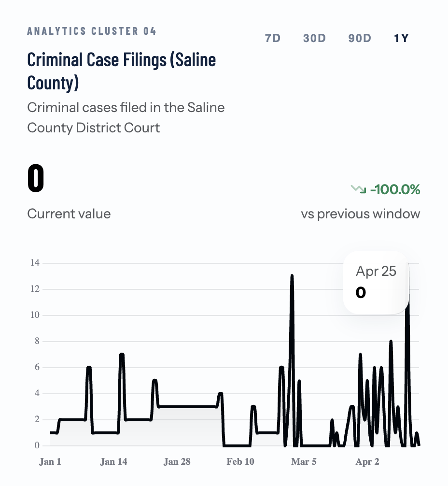The height and width of the screenshot is (486, 448).
Task: Click the Apr 25 tooltip card
Action: [376, 283]
